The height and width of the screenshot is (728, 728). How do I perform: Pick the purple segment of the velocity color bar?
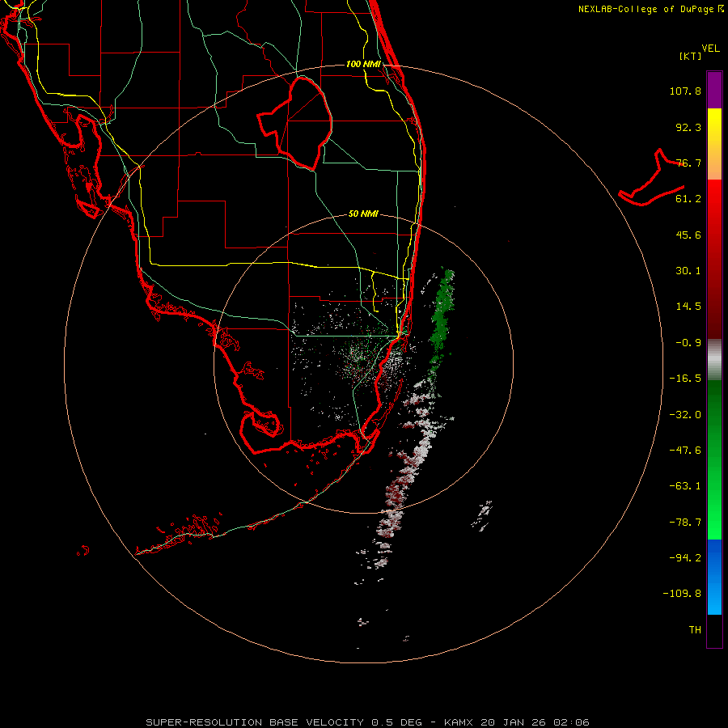click(714, 90)
